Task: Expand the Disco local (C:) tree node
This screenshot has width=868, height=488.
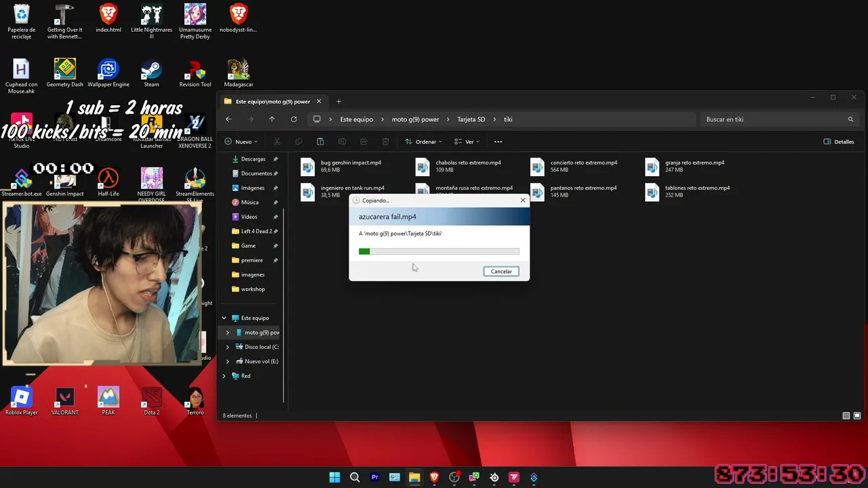Action: click(228, 347)
